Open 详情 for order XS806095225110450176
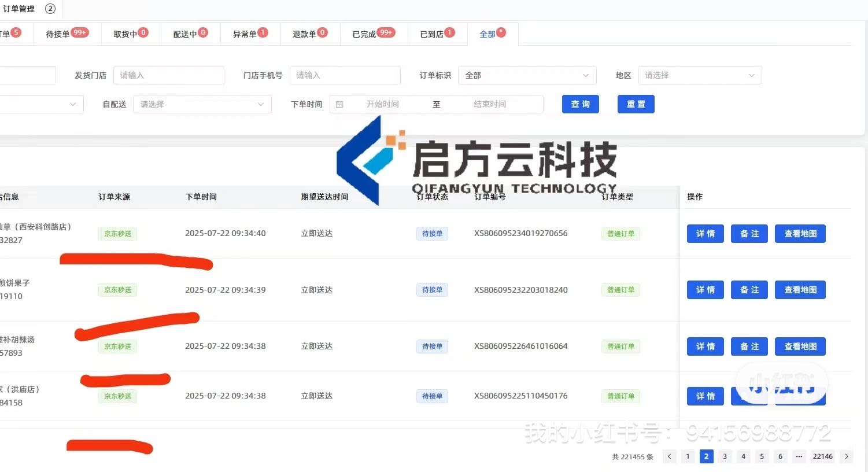Screen dimensions: 868x472 point(706,396)
